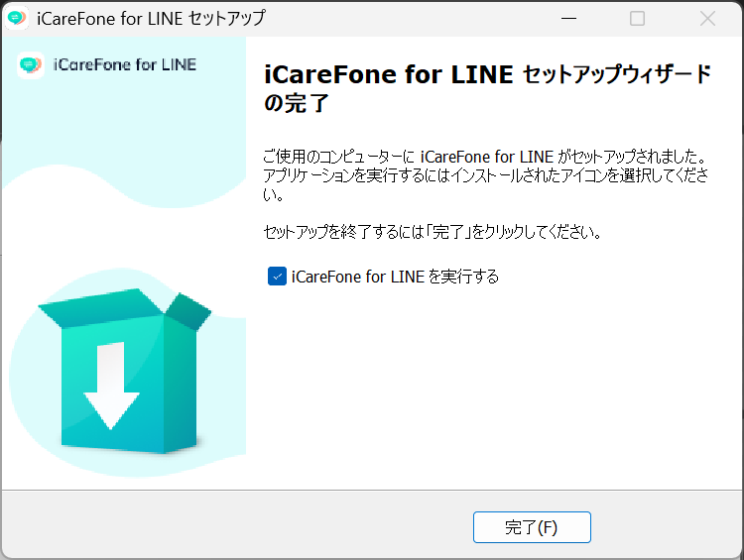The width and height of the screenshot is (744, 560).
Task: Click the 完了(F) finish button
Action: 532,527
